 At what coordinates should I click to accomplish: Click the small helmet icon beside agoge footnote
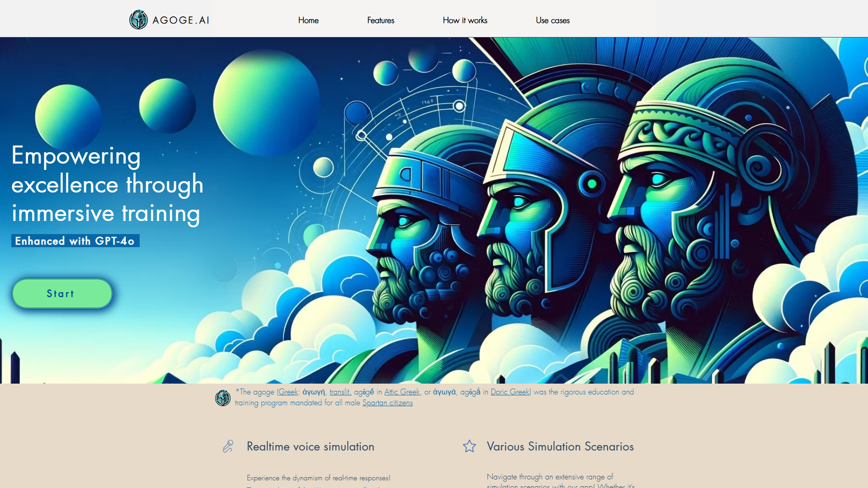[223, 398]
